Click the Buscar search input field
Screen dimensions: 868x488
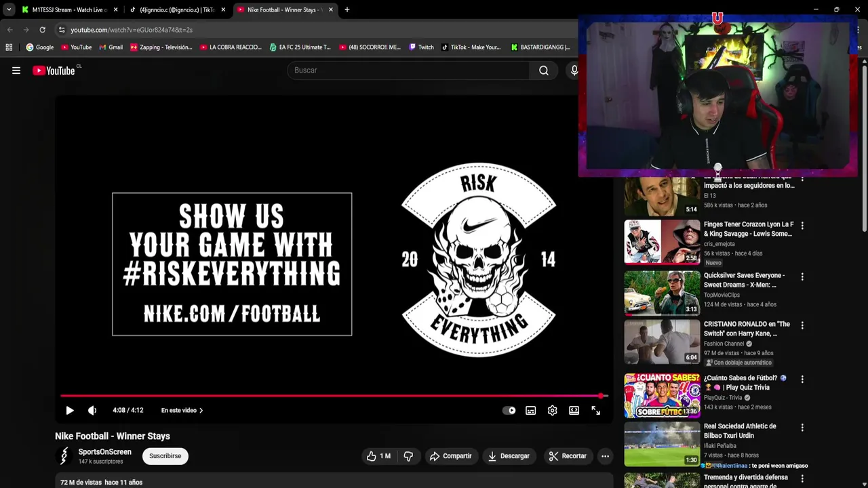(408, 70)
